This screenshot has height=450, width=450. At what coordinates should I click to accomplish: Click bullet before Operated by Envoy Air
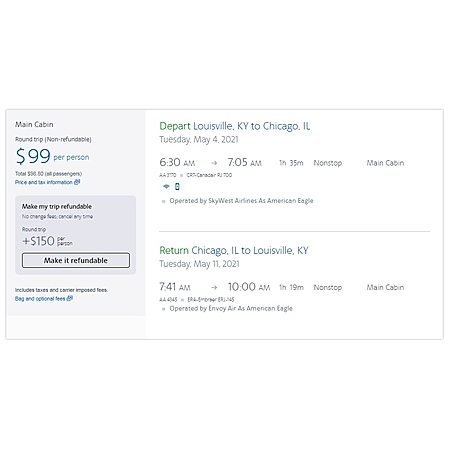(163, 309)
